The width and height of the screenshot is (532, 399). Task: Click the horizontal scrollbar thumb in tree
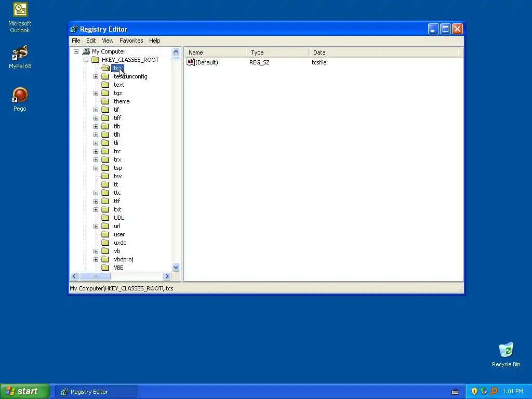point(95,276)
